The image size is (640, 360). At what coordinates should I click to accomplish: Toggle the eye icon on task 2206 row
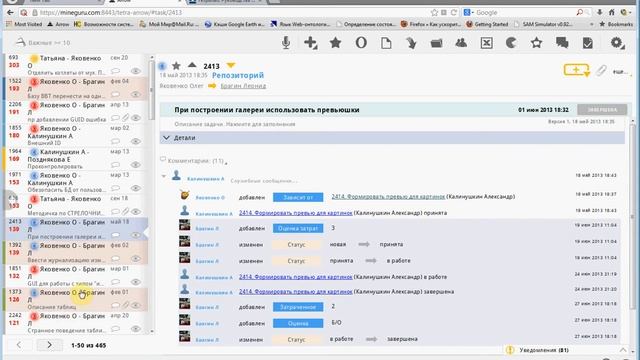pyautogui.click(x=136, y=118)
